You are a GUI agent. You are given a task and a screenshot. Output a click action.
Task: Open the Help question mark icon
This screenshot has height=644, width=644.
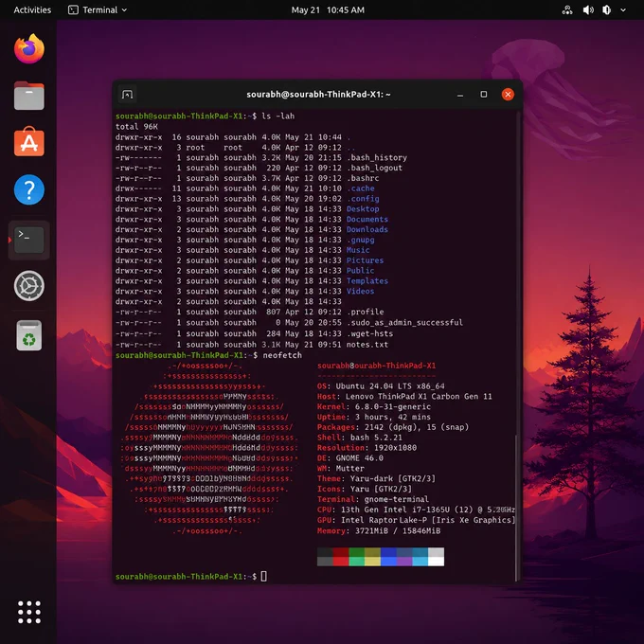click(28, 189)
